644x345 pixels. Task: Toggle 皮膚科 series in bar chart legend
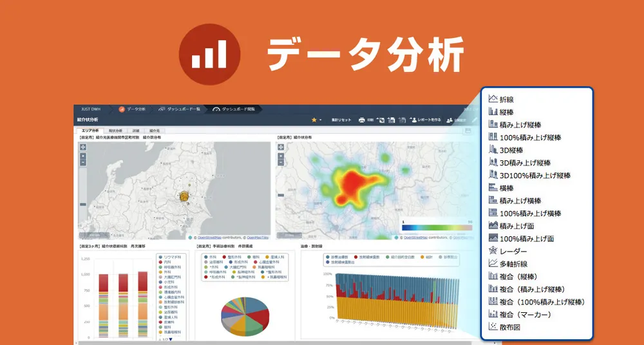coord(166,322)
